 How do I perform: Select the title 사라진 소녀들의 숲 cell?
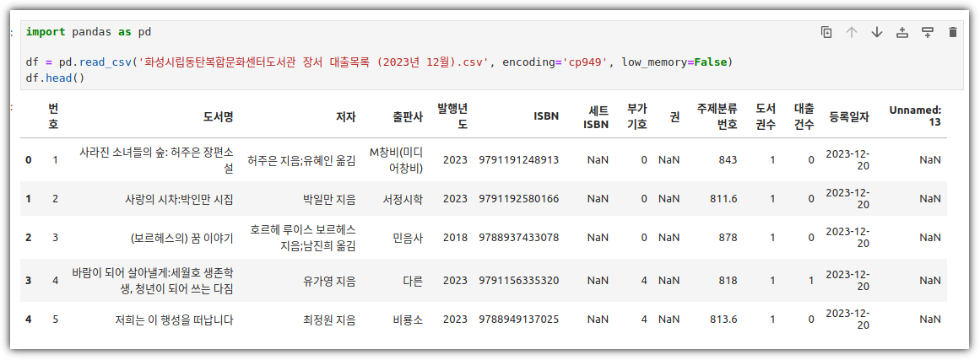click(x=156, y=159)
